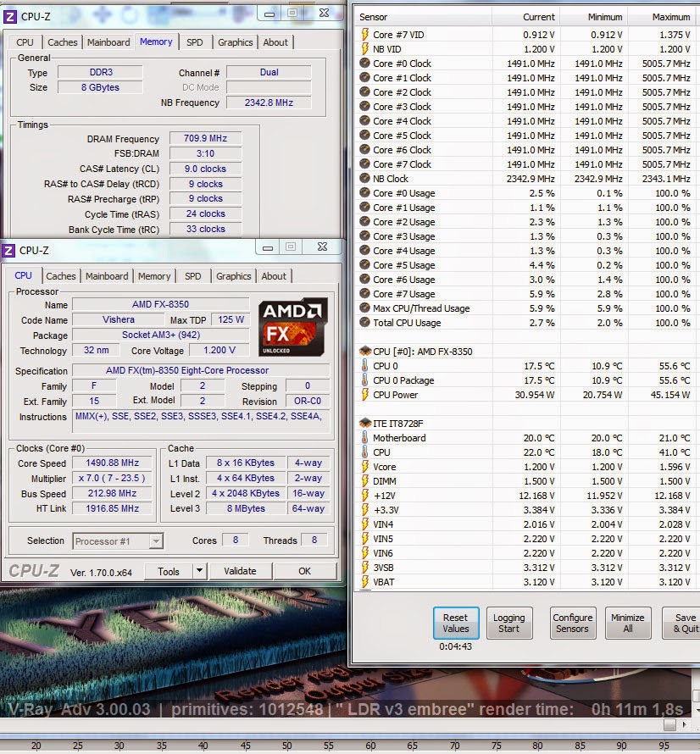Click the timeline scrollbar right arrow
The image size is (700, 754).
685,724
